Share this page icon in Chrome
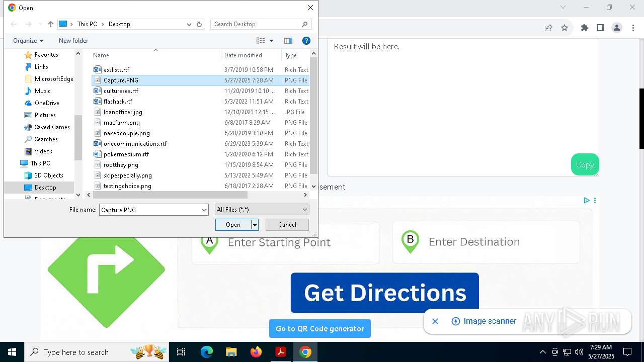Viewport: 644px width, 362px height. pos(548,28)
